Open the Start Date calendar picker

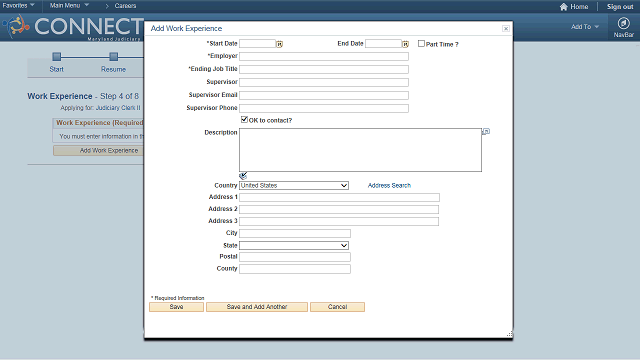pos(279,44)
